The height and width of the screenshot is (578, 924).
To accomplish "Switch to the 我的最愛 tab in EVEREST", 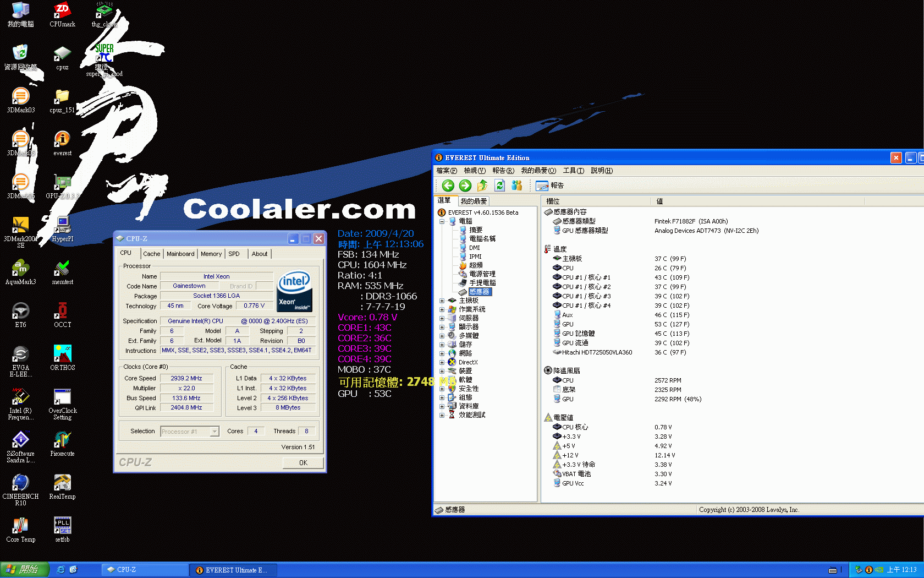I will click(x=474, y=201).
